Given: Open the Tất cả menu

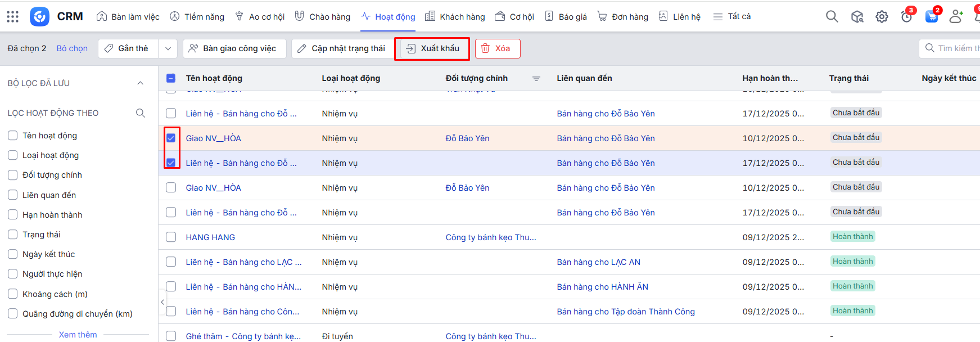Looking at the screenshot, I should click(732, 17).
